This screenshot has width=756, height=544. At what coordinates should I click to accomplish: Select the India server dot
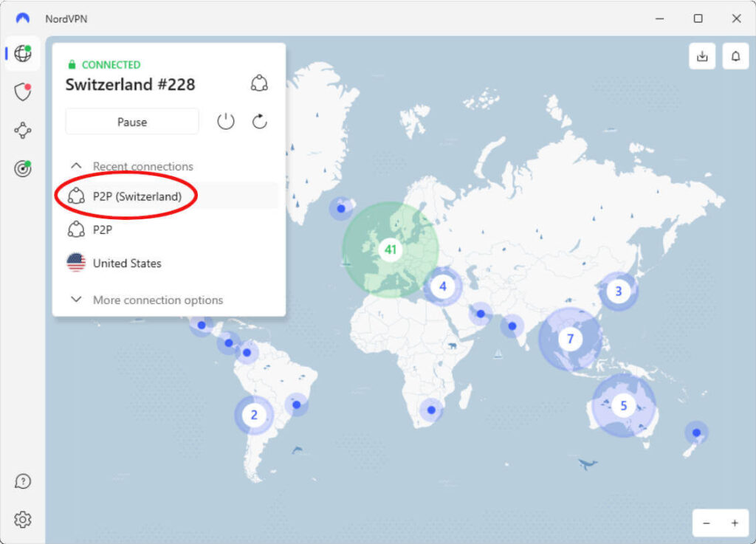[512, 326]
